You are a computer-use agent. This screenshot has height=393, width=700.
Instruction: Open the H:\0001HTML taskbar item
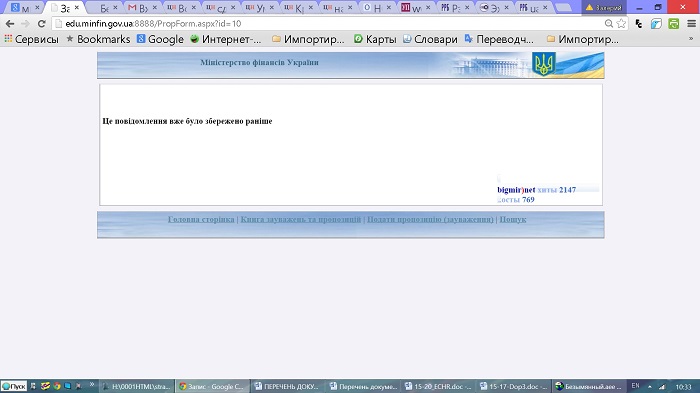(x=136, y=386)
